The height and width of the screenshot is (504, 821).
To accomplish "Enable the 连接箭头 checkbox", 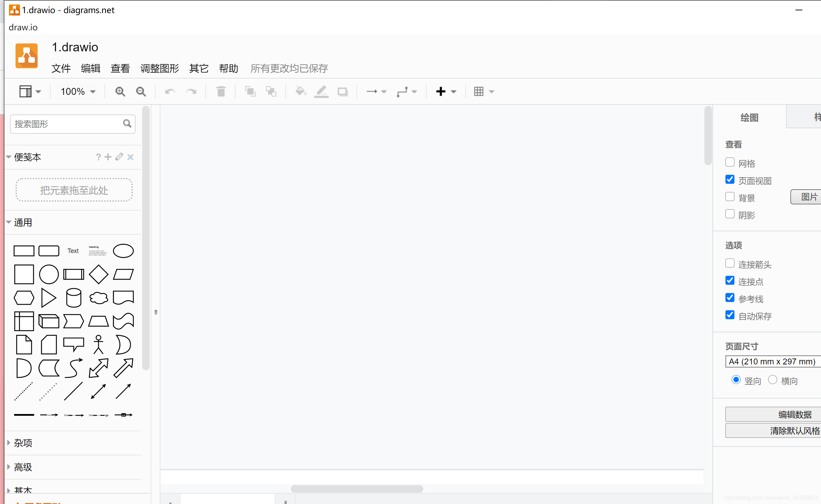I will point(730,263).
